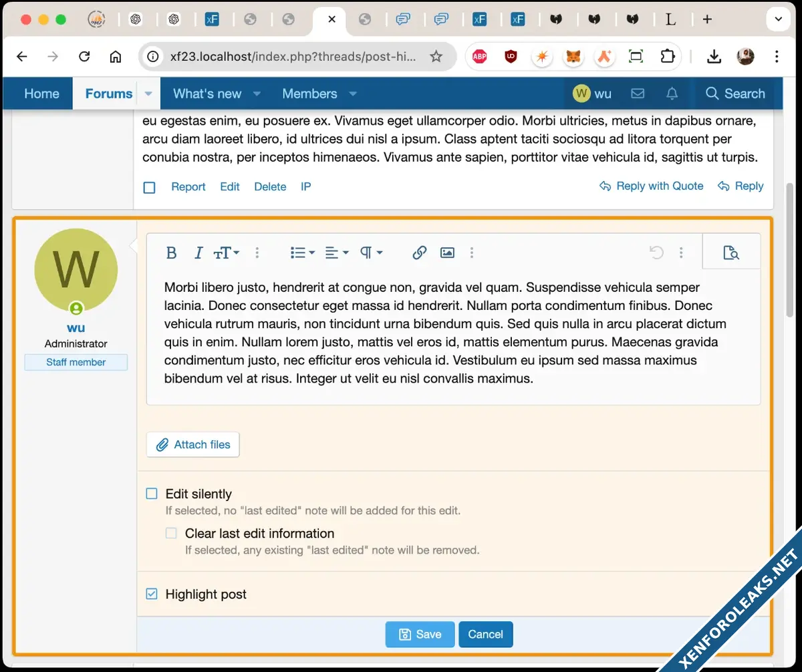The height and width of the screenshot is (672, 802).
Task: Toggle bold formatting in the editor
Action: click(x=171, y=253)
